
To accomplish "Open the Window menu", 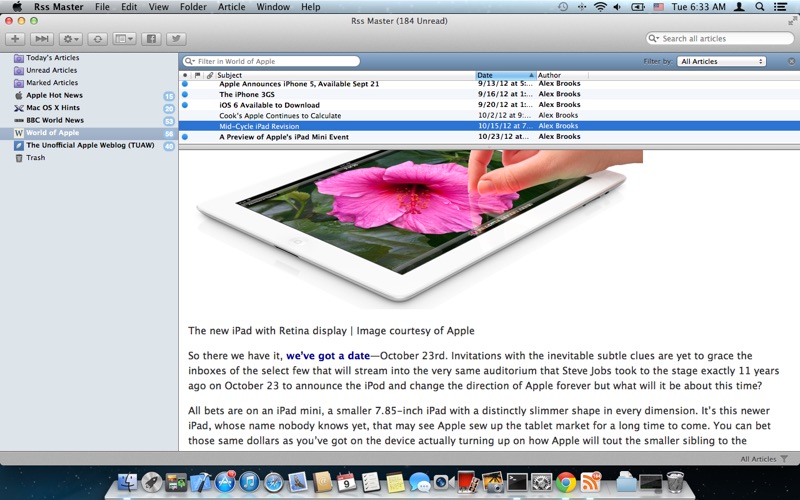I will coord(273,7).
